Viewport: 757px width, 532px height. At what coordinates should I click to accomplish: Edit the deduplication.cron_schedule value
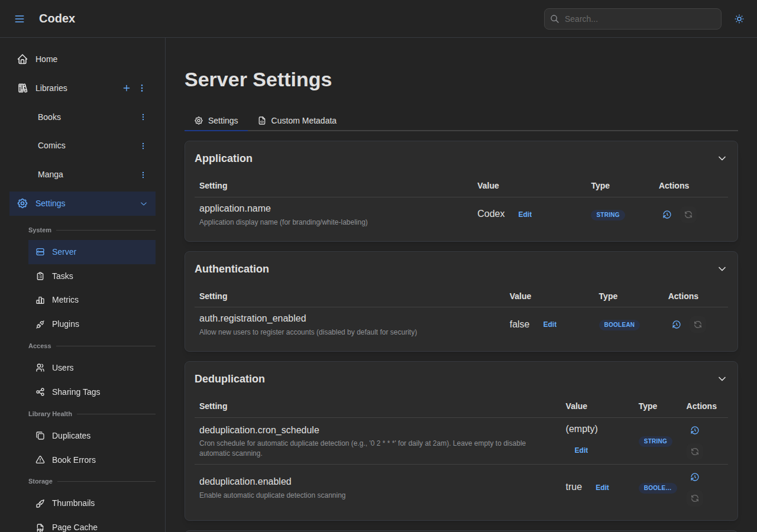pos(581,450)
